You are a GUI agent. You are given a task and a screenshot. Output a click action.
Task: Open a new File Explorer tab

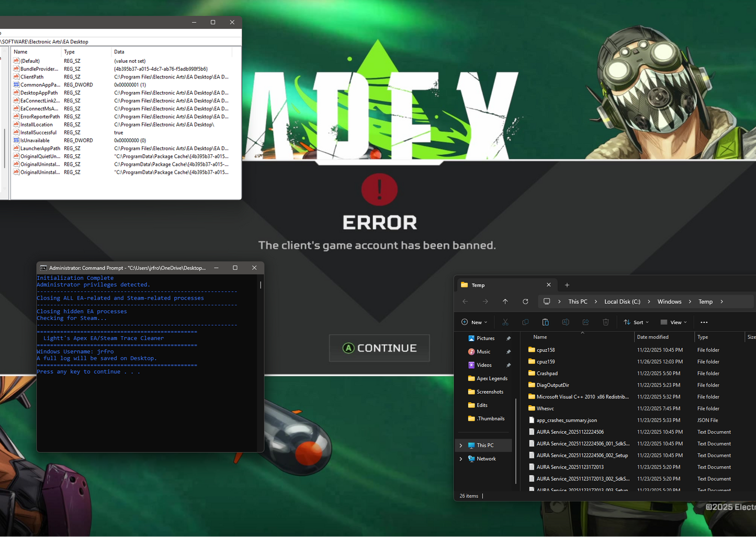[x=567, y=284]
